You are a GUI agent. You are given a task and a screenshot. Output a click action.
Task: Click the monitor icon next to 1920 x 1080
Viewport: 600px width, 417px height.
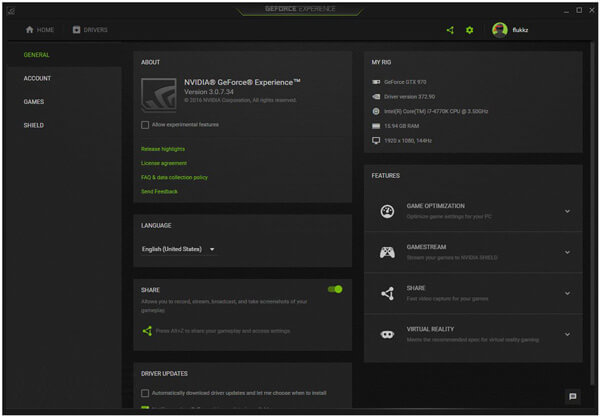pyautogui.click(x=376, y=140)
